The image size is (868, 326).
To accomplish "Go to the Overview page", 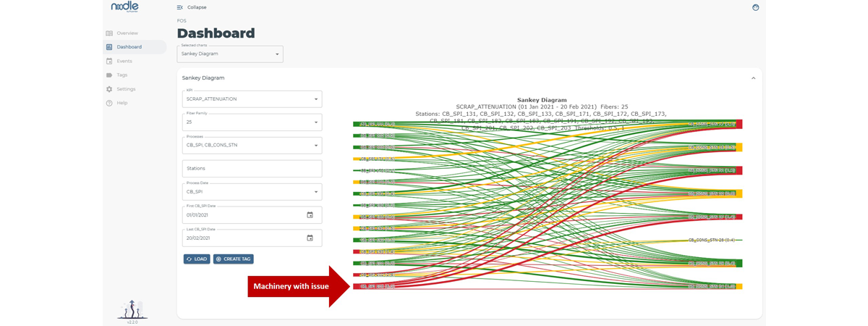I will pos(127,33).
